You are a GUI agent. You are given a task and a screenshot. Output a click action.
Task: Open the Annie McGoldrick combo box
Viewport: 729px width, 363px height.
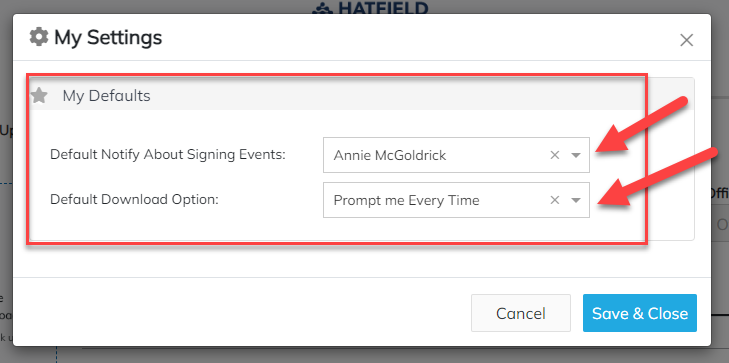pyautogui.click(x=456, y=155)
